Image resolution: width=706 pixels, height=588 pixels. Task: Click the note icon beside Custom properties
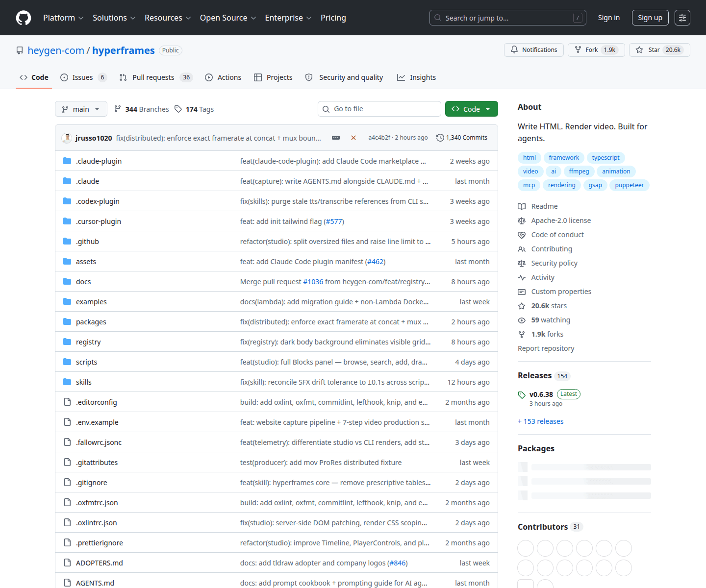[x=522, y=292]
